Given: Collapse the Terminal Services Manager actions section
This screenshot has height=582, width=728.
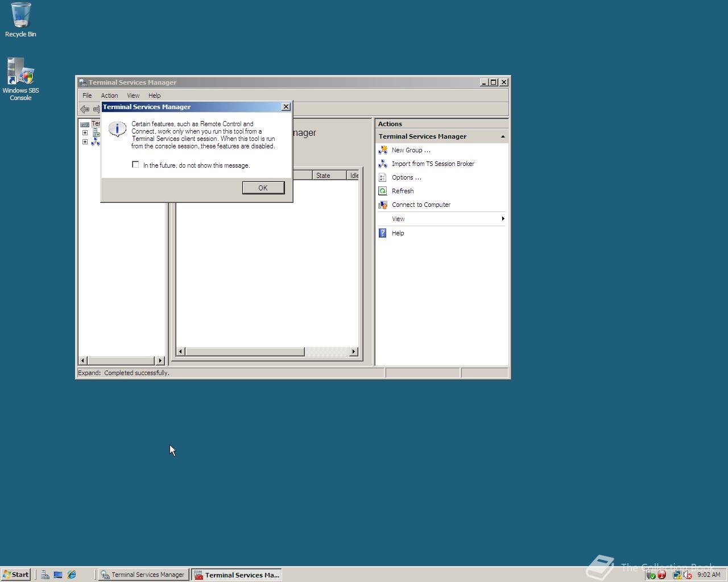Looking at the screenshot, I should tap(503, 136).
